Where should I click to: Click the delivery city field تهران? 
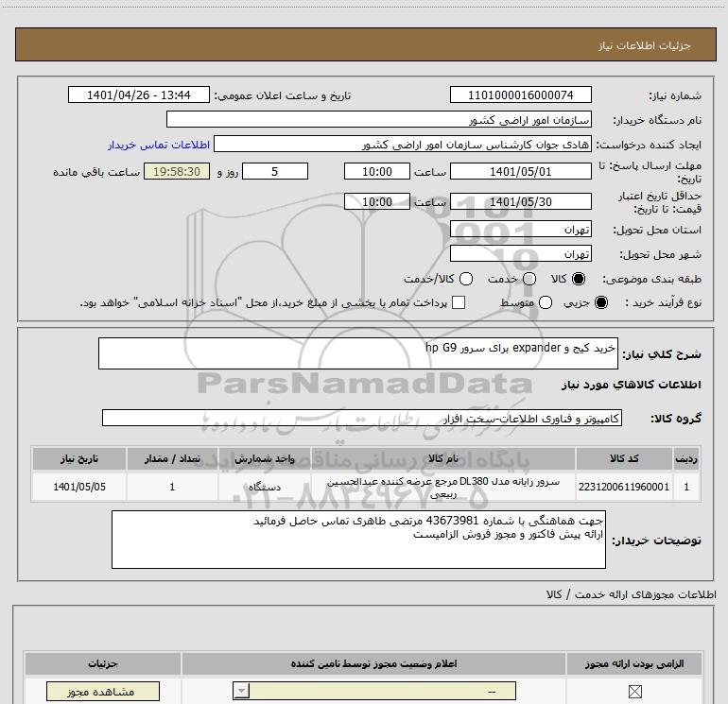click(x=520, y=253)
